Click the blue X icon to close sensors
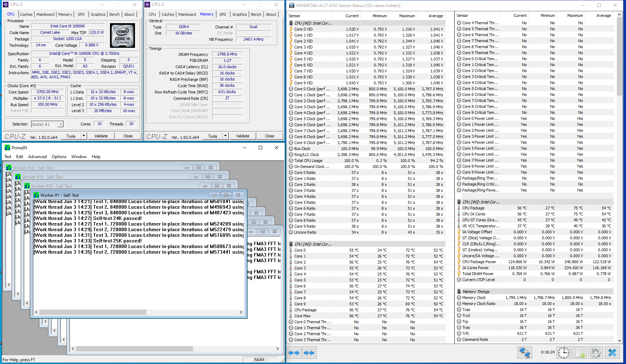Viewport: 626px width, 364px height. point(612,352)
